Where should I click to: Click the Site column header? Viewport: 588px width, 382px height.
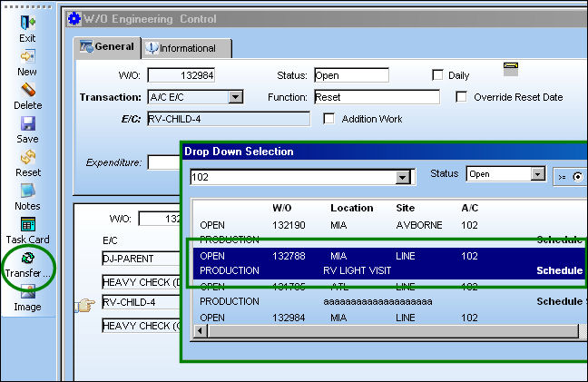pos(406,208)
